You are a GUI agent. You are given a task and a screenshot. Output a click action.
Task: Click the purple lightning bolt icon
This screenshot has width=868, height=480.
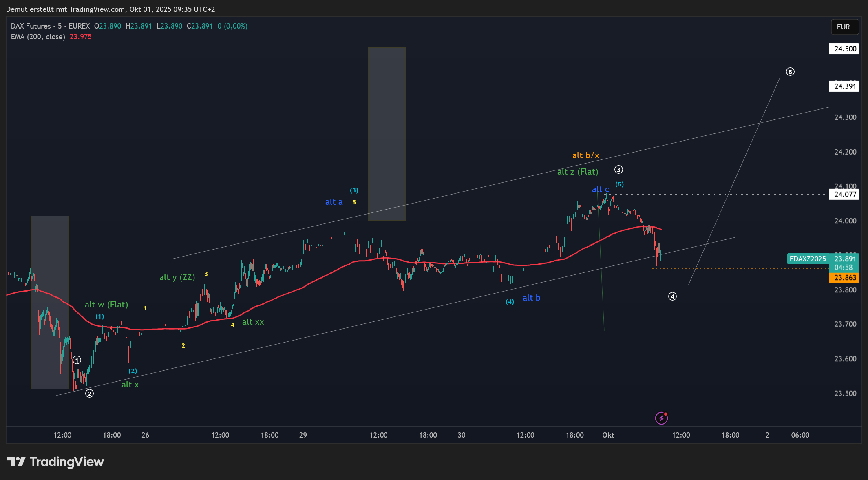(x=661, y=418)
